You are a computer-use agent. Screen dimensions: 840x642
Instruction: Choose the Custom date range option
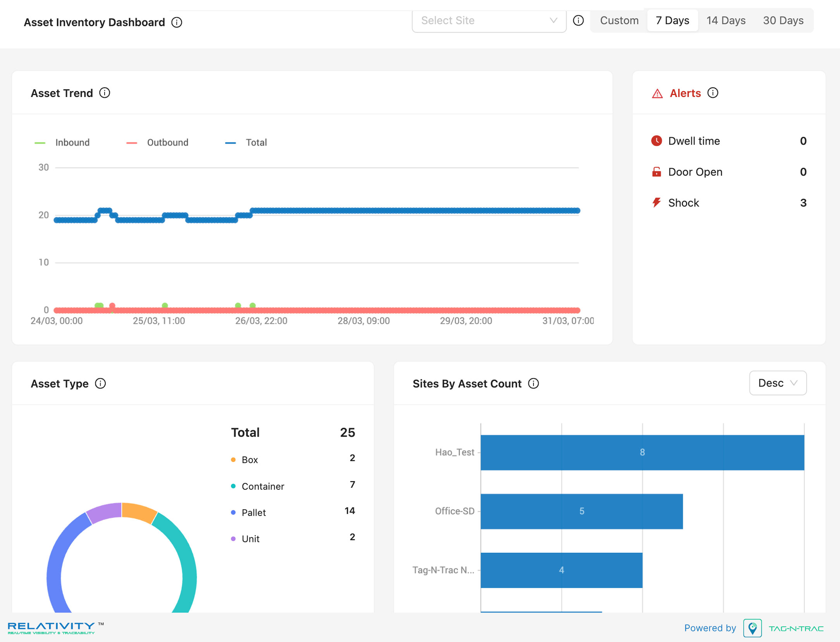click(x=619, y=21)
